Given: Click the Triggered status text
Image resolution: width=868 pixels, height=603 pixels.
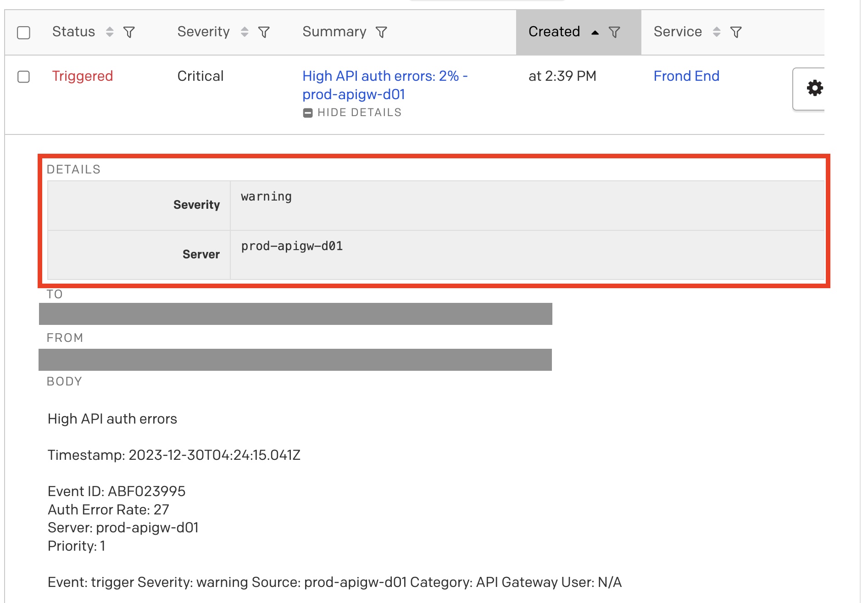Looking at the screenshot, I should click(x=83, y=76).
